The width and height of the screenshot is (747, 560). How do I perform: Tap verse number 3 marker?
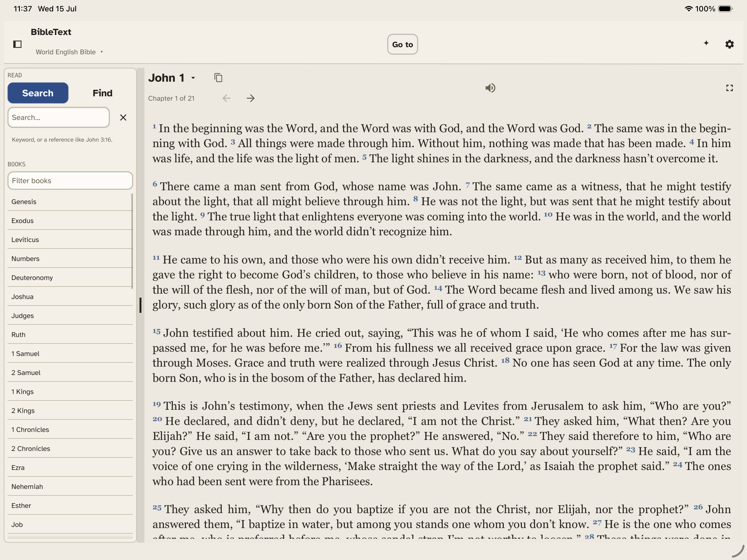[x=233, y=142]
